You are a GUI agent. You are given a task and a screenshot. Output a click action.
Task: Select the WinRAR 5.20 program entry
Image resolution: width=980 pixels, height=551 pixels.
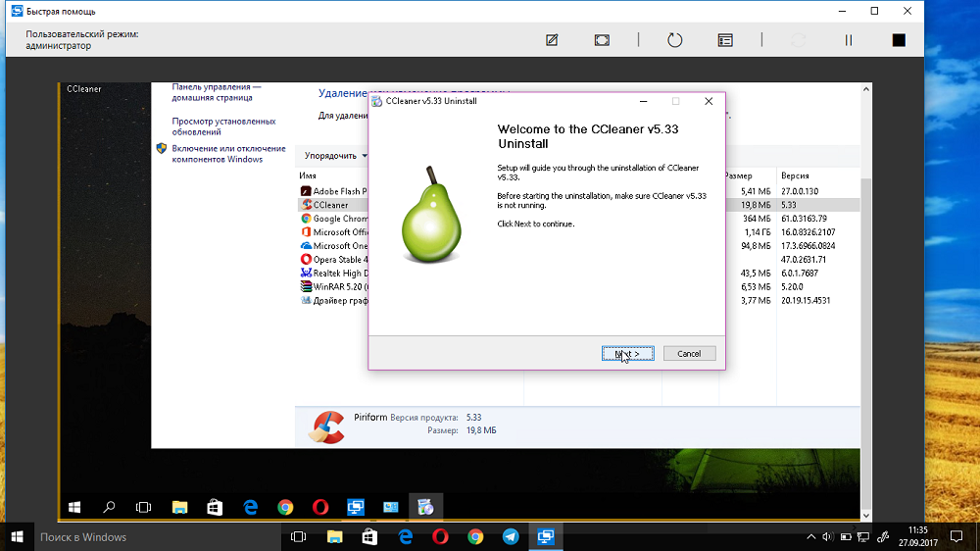point(332,287)
